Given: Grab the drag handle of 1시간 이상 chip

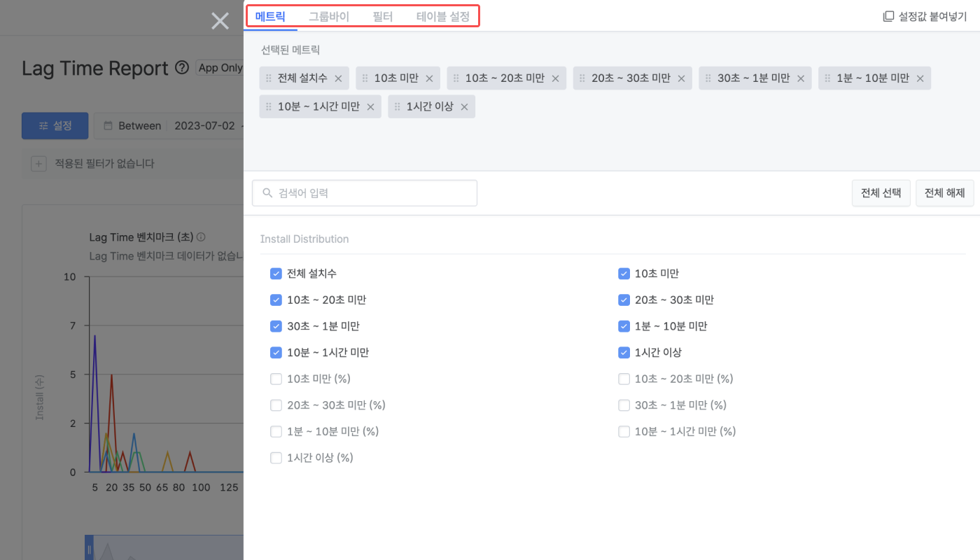Looking at the screenshot, I should 397,107.
